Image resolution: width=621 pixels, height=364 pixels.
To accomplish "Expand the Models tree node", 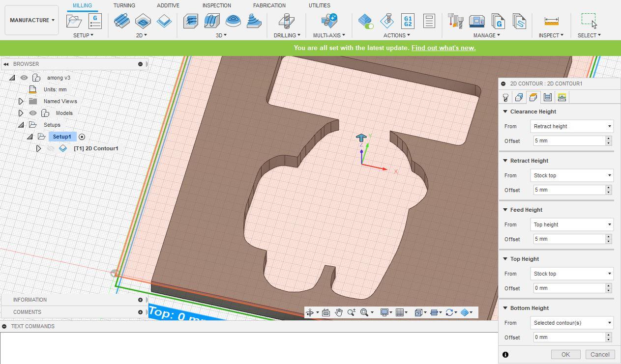I will point(21,113).
